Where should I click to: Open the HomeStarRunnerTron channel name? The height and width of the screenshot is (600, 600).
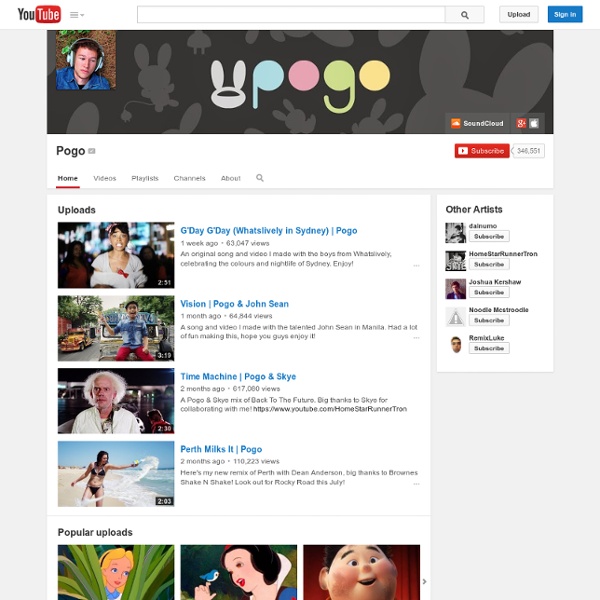pyautogui.click(x=503, y=254)
